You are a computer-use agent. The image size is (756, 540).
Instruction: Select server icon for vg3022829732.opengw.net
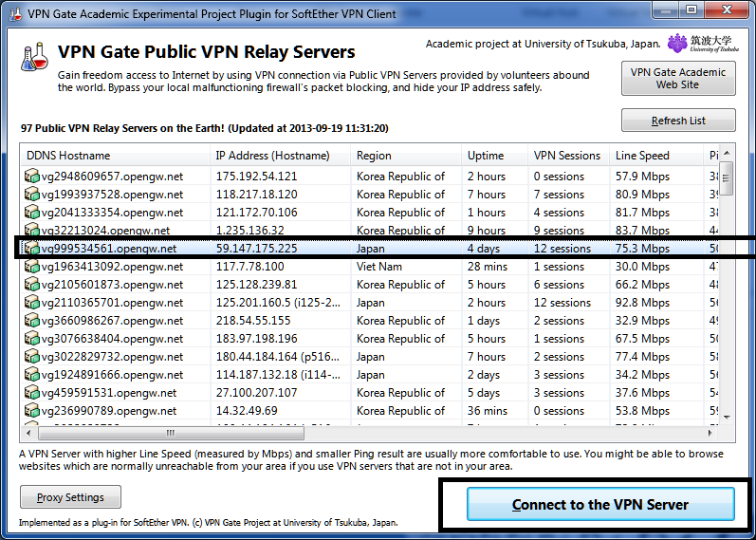pyautogui.click(x=32, y=357)
